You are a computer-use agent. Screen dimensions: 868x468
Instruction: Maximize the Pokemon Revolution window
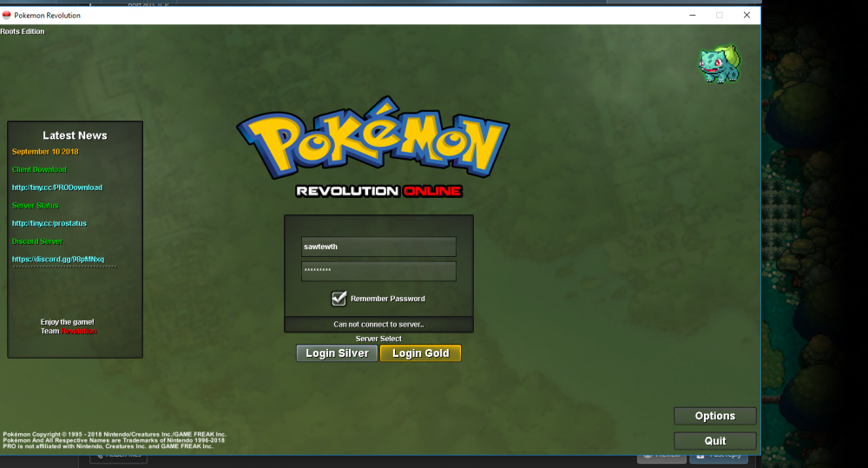[719, 15]
